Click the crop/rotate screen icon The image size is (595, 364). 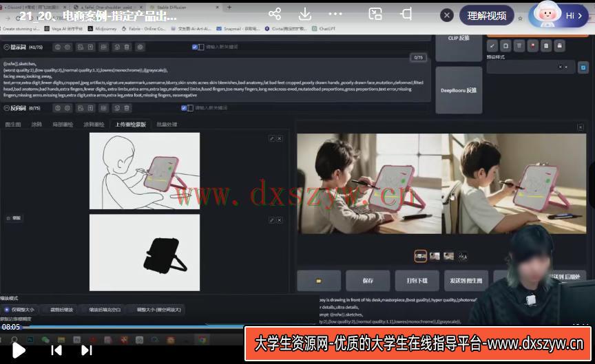tap(406, 14)
